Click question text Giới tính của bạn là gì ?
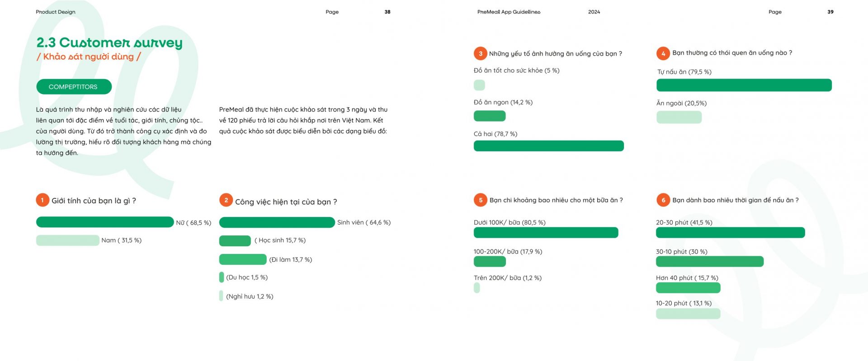 coord(94,201)
